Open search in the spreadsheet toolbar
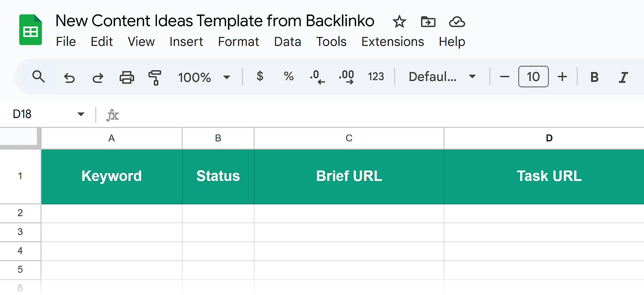 point(38,76)
